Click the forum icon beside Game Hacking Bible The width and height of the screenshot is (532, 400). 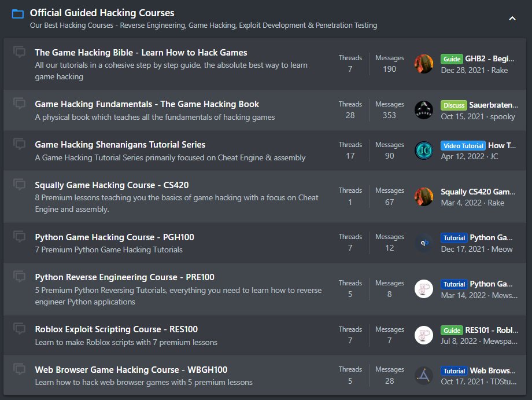coord(19,52)
